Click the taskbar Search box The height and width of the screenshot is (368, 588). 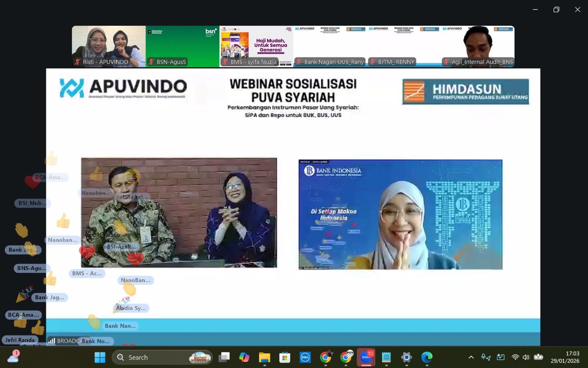pyautogui.click(x=162, y=357)
